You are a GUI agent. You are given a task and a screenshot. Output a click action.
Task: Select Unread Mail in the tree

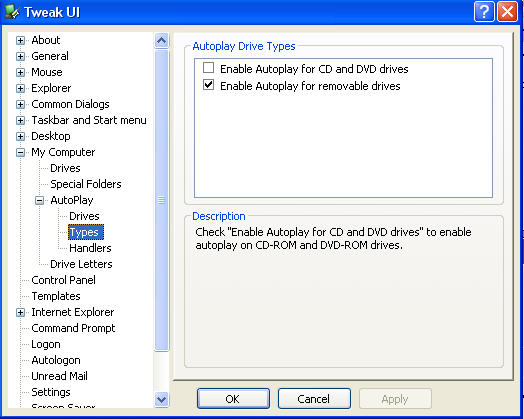(x=59, y=376)
